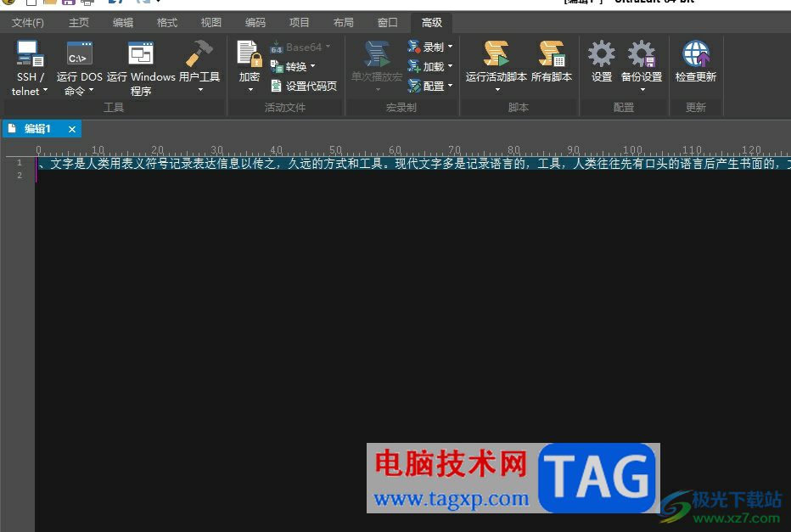Open the 加密 dropdown arrow

(x=250, y=90)
